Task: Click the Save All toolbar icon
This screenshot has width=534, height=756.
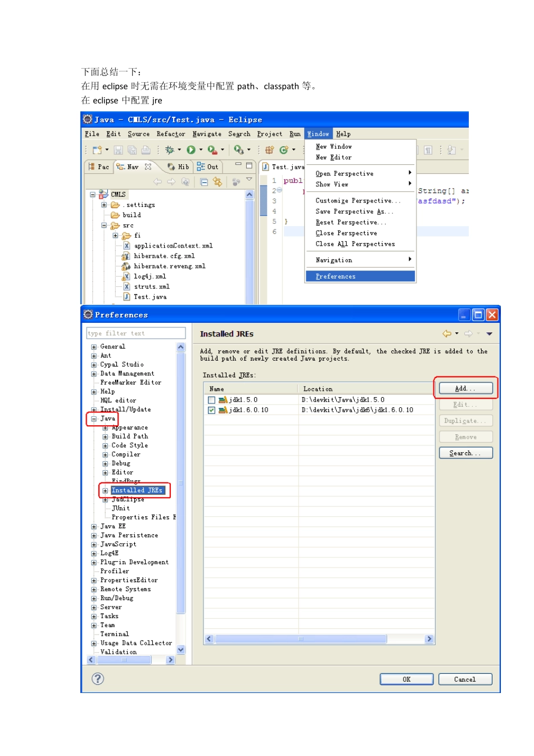Action: pos(132,150)
